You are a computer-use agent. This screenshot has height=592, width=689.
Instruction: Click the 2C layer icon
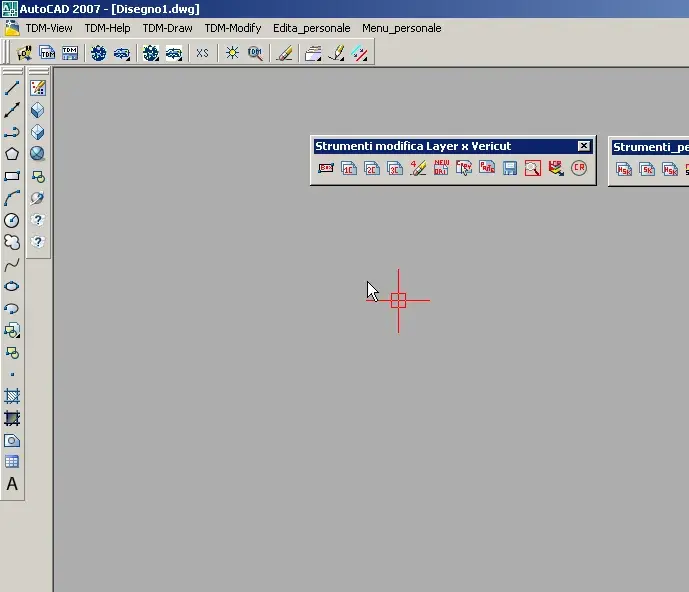[372, 168]
